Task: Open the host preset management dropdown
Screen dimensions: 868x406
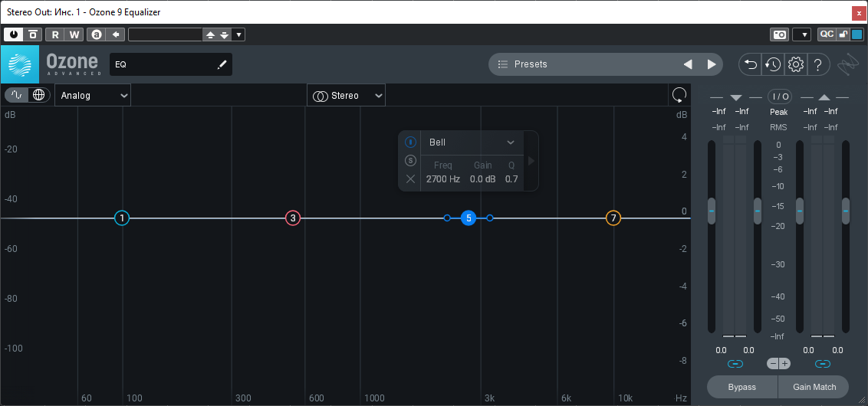Action: pos(238,34)
